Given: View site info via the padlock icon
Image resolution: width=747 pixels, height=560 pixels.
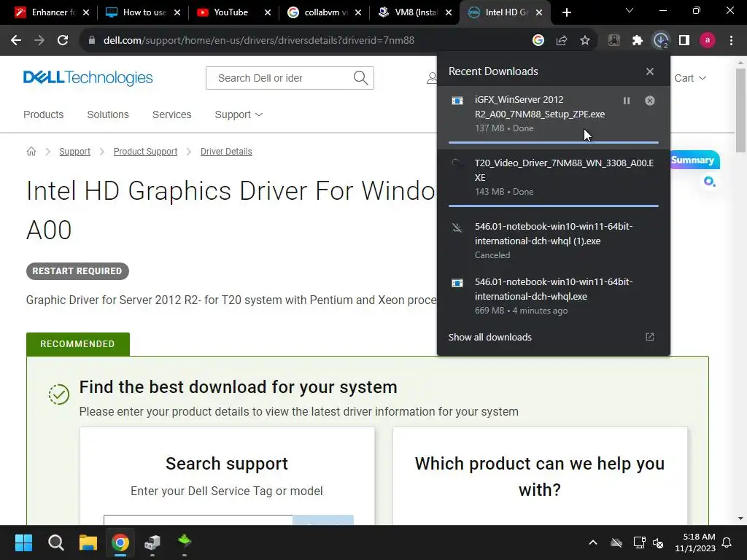Looking at the screenshot, I should point(92,41).
